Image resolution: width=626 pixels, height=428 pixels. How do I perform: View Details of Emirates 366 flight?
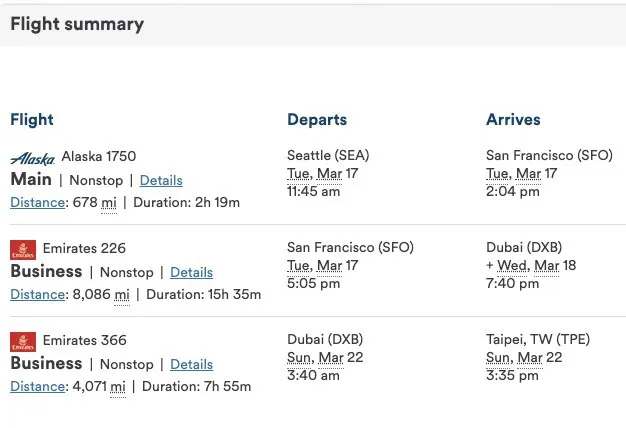coord(191,364)
